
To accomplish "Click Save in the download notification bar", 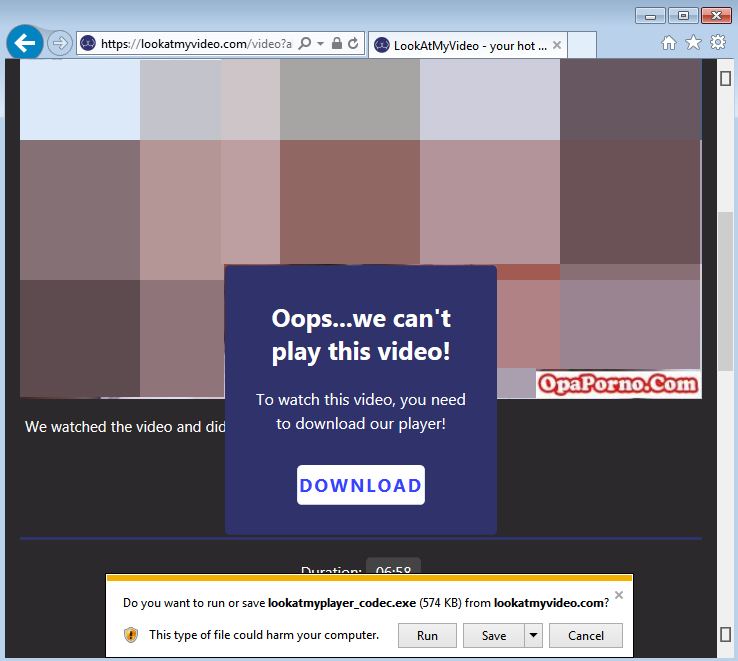I will click(x=494, y=635).
